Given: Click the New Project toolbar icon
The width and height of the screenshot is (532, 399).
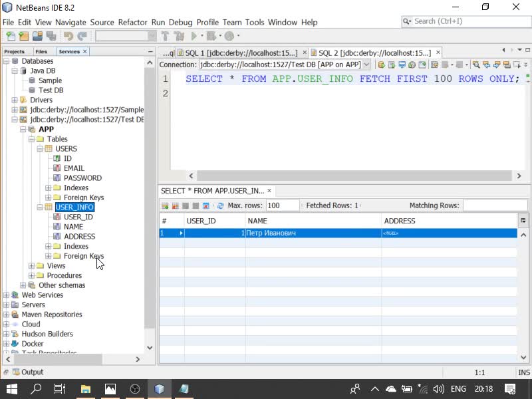Looking at the screenshot, I should click(x=24, y=36).
